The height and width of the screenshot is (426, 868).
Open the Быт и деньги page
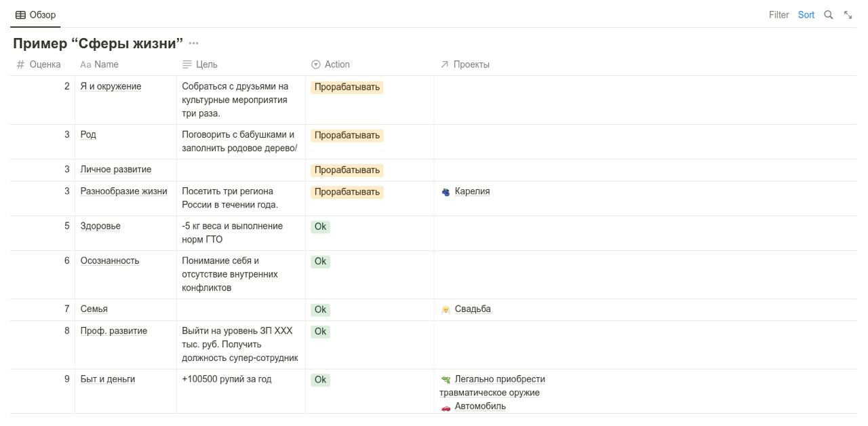click(x=108, y=379)
